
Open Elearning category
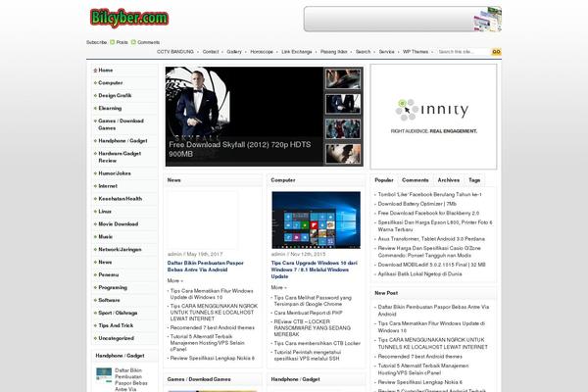[110, 109]
